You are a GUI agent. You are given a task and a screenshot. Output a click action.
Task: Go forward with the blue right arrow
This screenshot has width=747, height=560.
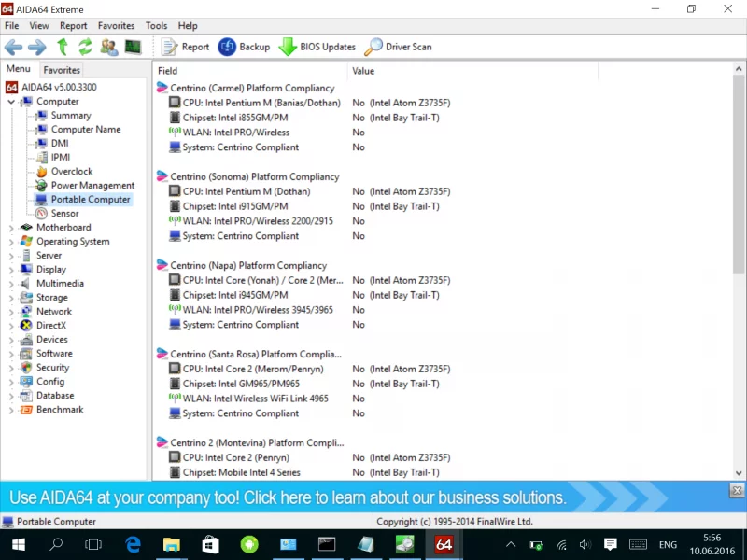pyautogui.click(x=37, y=48)
